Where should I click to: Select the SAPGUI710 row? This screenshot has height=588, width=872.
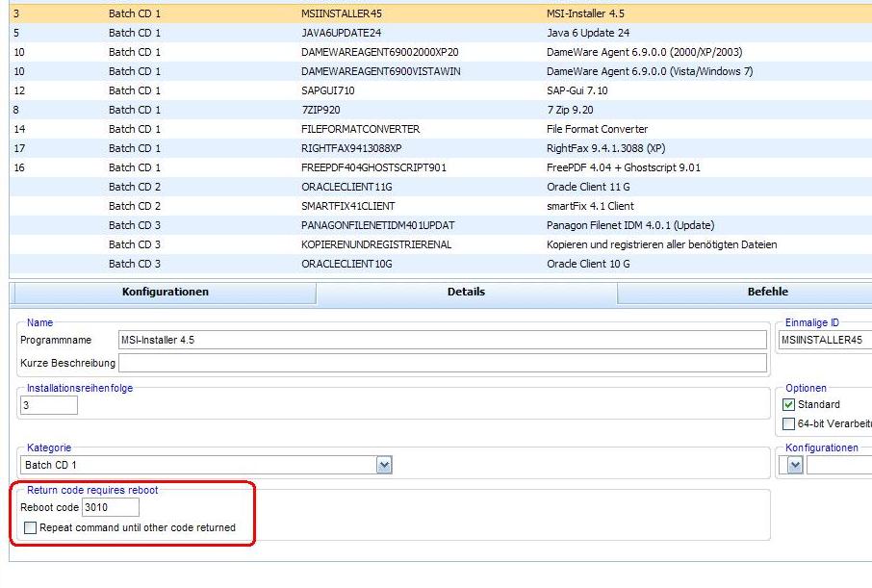click(x=441, y=90)
